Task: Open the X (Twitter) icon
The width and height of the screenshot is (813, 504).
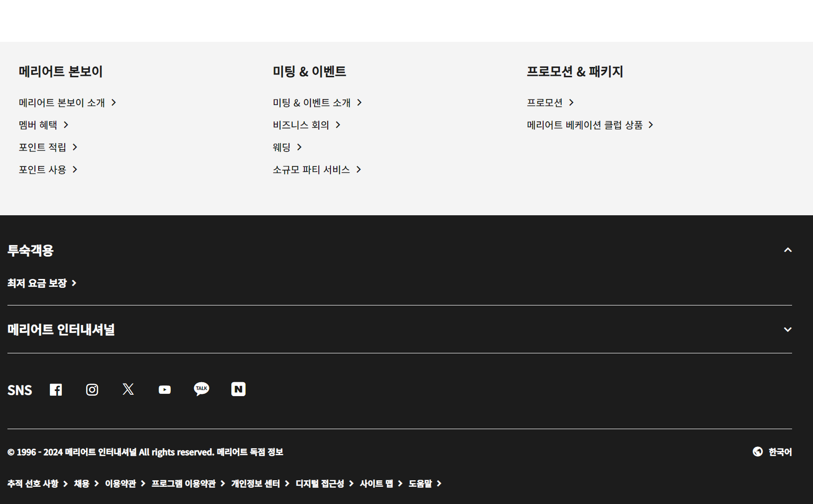Action: [x=128, y=389]
